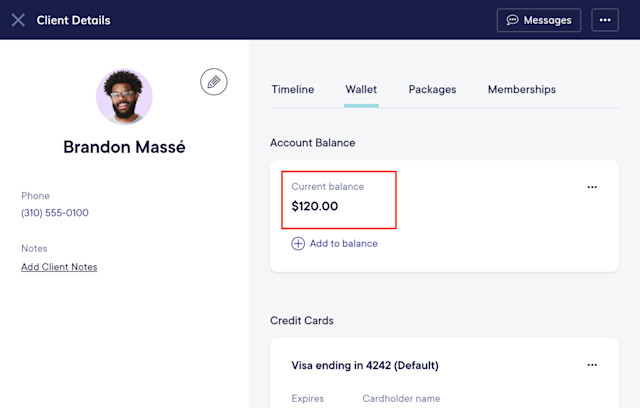The image size is (640, 408).
Task: Go to the Memberships tab
Action: [522, 89]
